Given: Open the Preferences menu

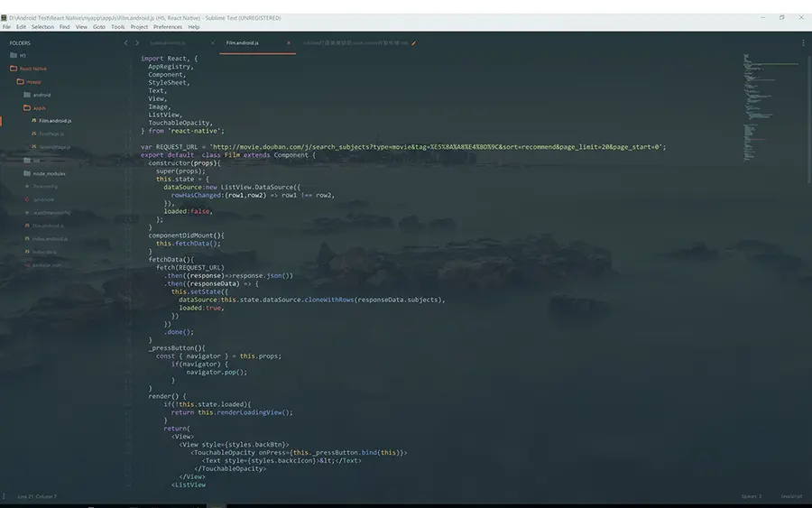Looking at the screenshot, I should coord(167,27).
